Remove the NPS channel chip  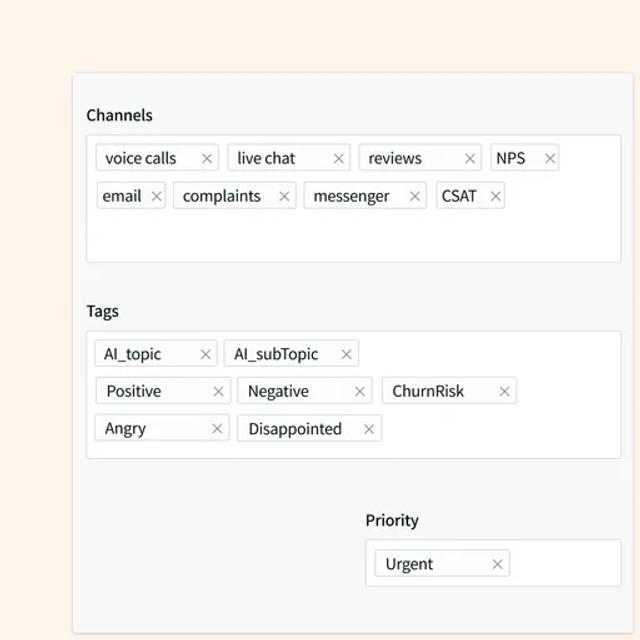tap(550, 158)
